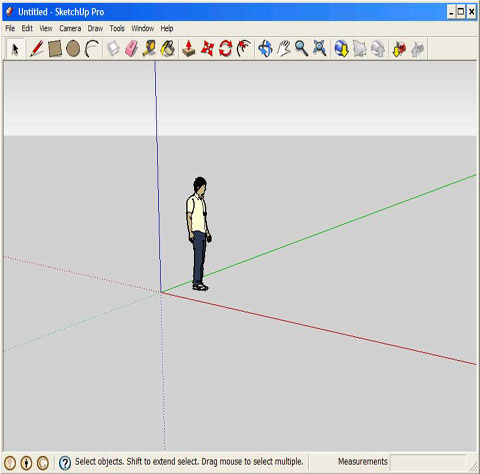
Task: Open the Draw menu
Action: [95, 28]
